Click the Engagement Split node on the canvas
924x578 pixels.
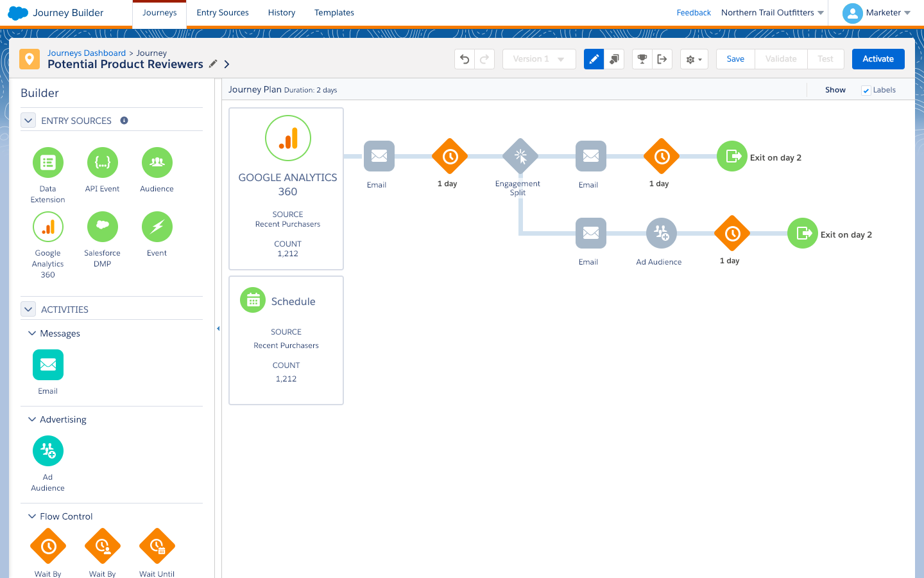pyautogui.click(x=520, y=155)
